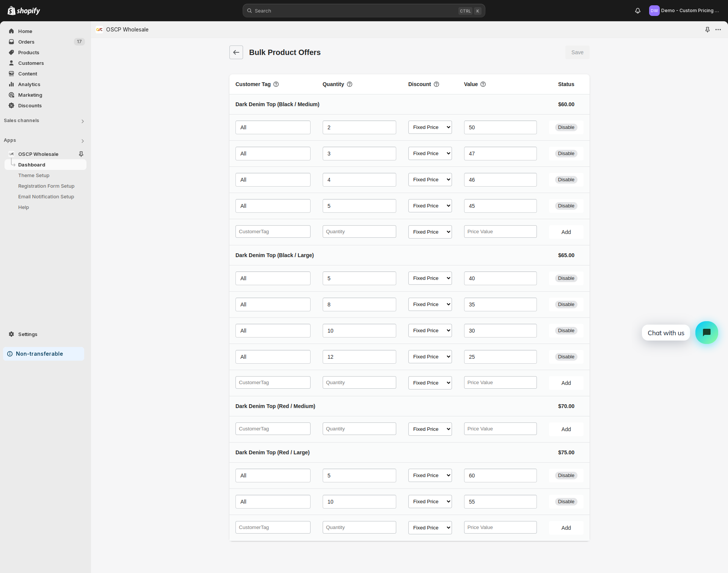Open notifications via the bell icon
Screen dimensions: 728x573
tap(637, 11)
